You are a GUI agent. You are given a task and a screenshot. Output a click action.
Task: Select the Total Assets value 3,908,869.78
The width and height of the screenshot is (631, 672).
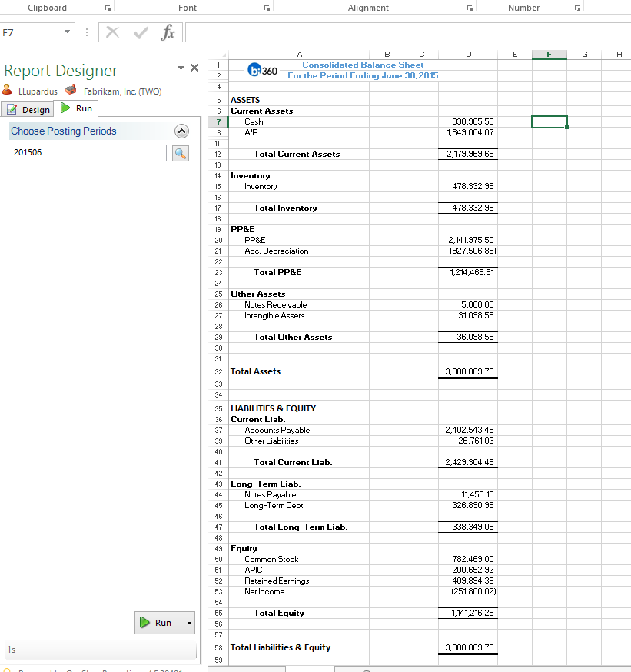pos(468,371)
